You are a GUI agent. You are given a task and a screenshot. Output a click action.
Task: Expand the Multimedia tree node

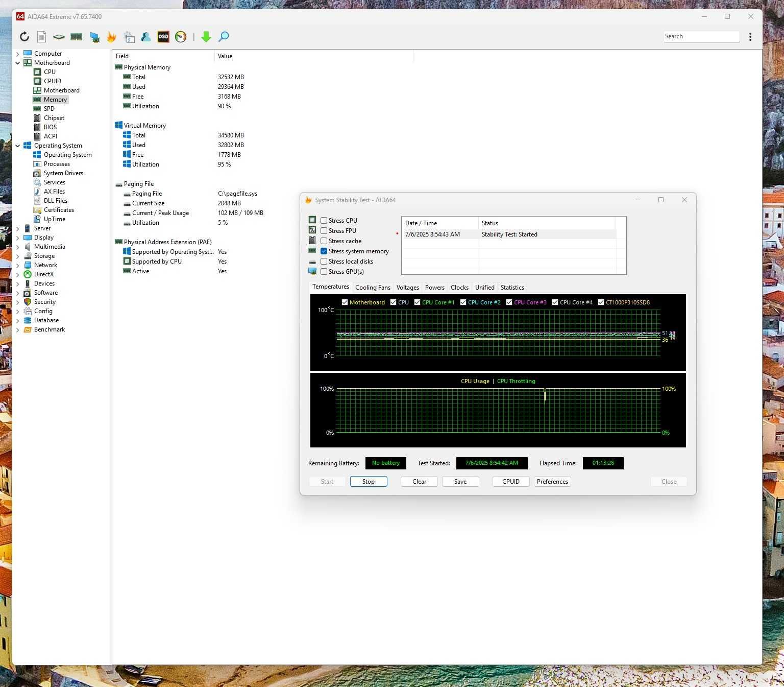pyautogui.click(x=18, y=247)
